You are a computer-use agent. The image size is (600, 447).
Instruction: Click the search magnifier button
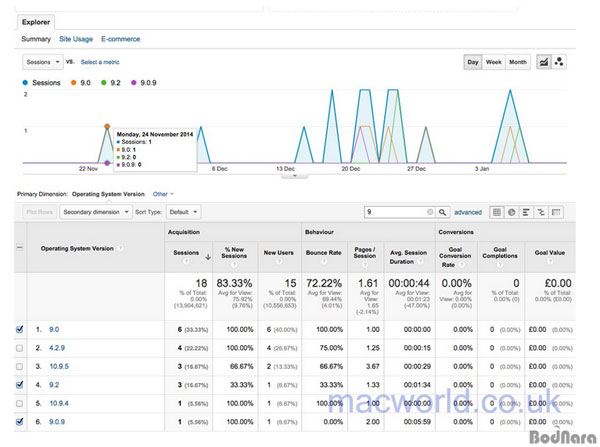point(442,212)
